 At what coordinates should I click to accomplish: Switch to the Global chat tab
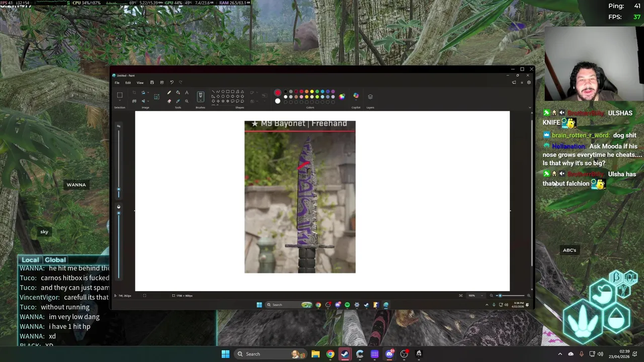pos(55,260)
